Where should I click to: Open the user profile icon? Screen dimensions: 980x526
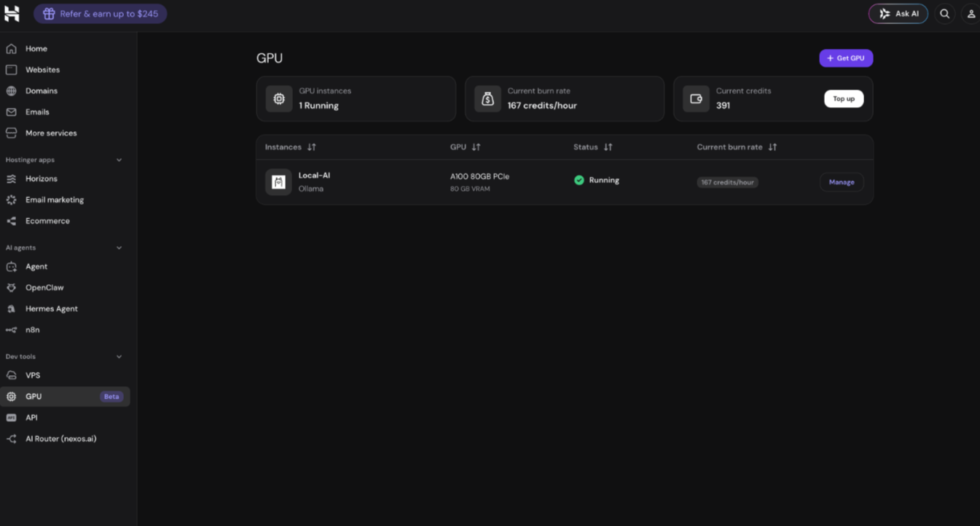point(971,14)
